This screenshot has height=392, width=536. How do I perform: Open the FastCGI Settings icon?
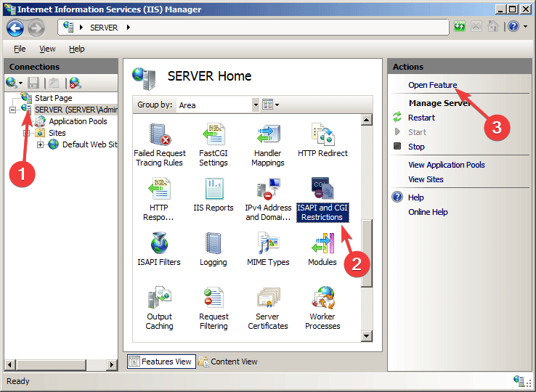tap(214, 145)
